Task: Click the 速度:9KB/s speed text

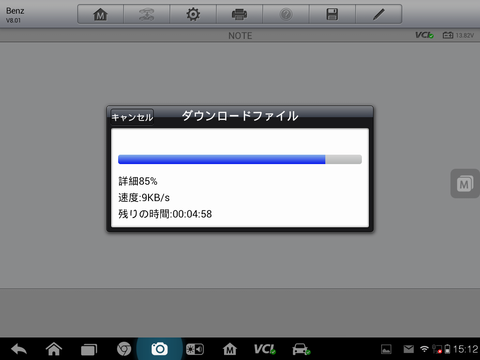Action: pyautogui.click(x=144, y=197)
